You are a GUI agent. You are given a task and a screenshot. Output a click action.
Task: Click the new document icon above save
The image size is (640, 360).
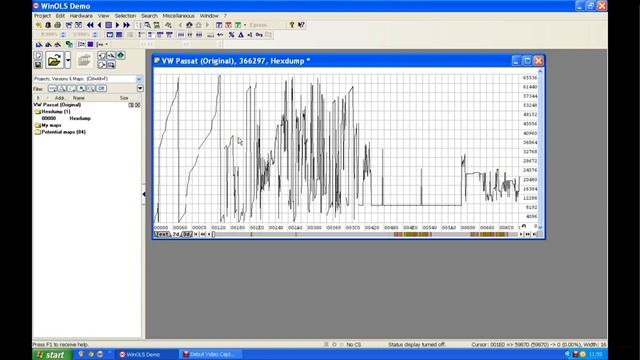pyautogui.click(x=38, y=56)
